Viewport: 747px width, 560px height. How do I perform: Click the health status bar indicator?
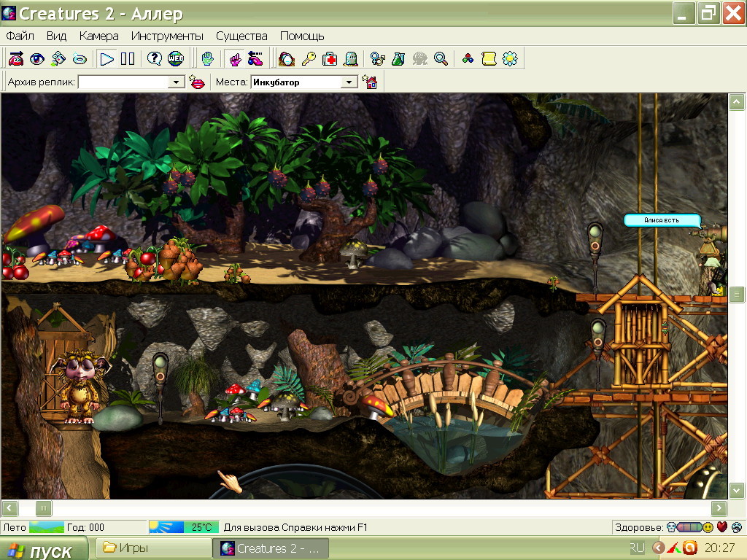coord(690,527)
